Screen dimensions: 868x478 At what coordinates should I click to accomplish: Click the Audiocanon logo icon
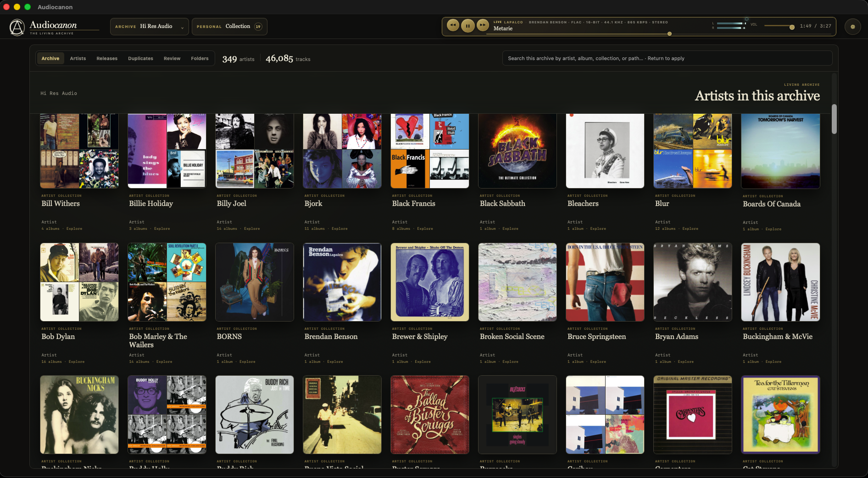click(17, 27)
